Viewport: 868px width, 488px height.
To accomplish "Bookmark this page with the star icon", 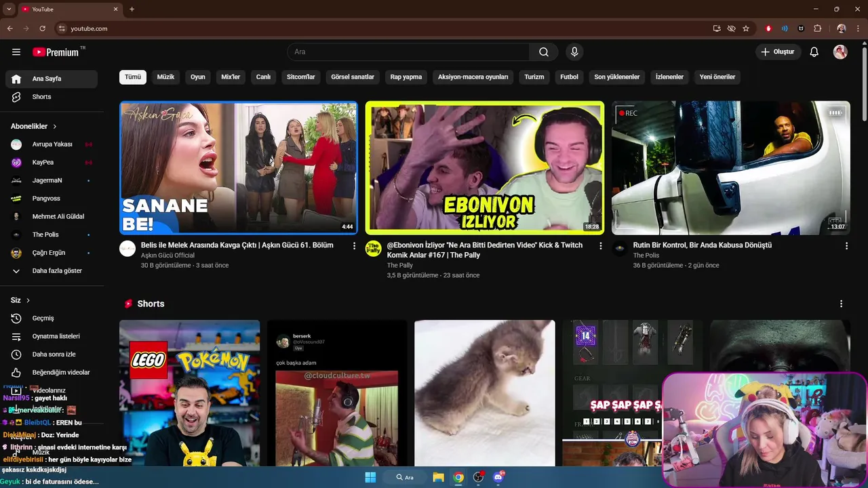I will (x=746, y=28).
